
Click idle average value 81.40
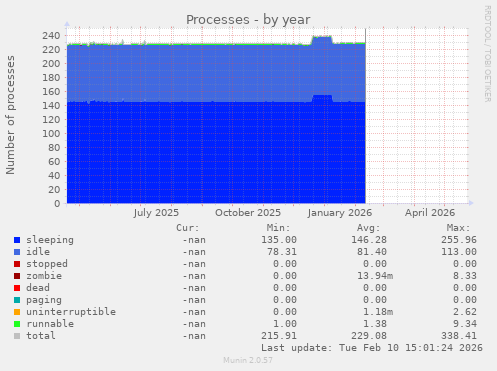coord(372,252)
